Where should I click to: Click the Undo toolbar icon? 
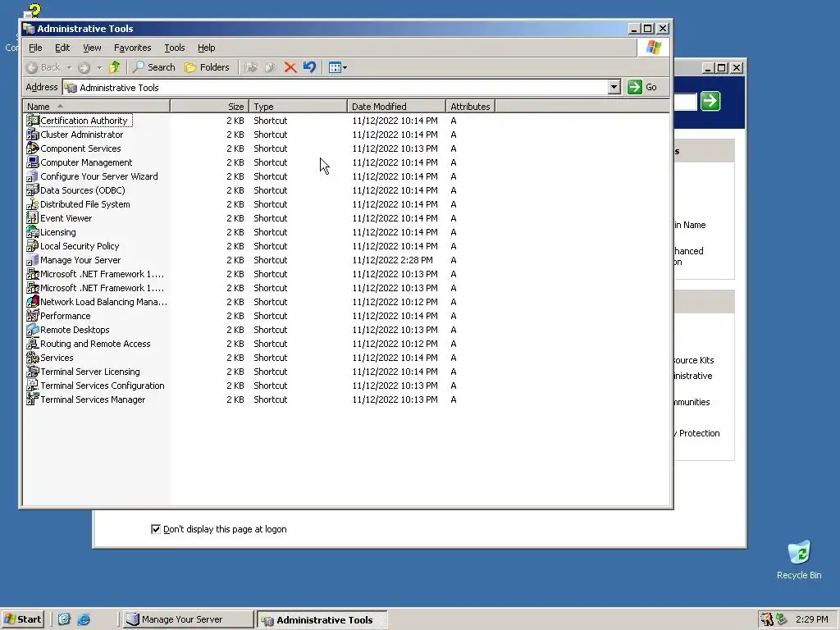(x=309, y=67)
